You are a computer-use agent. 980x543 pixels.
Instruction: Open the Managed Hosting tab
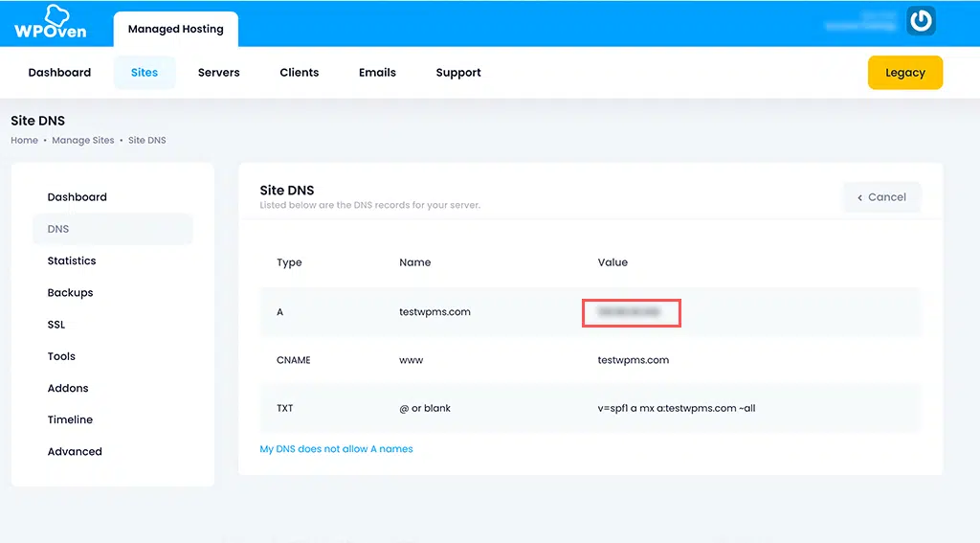point(175,29)
